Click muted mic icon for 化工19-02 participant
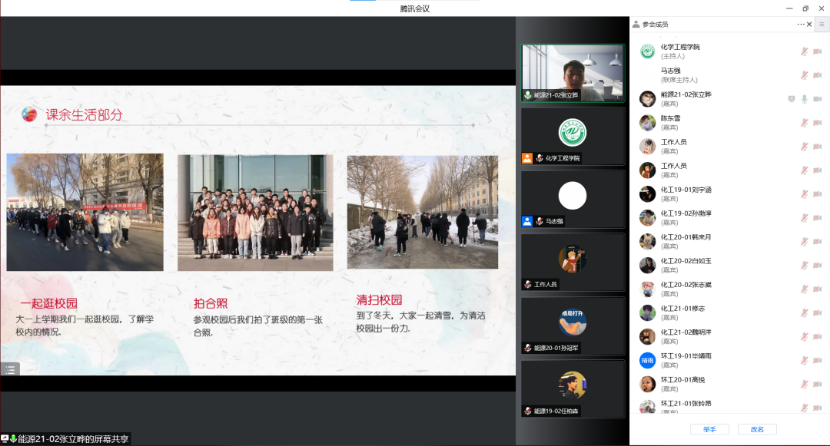Image resolution: width=830 pixels, height=446 pixels. point(804,218)
